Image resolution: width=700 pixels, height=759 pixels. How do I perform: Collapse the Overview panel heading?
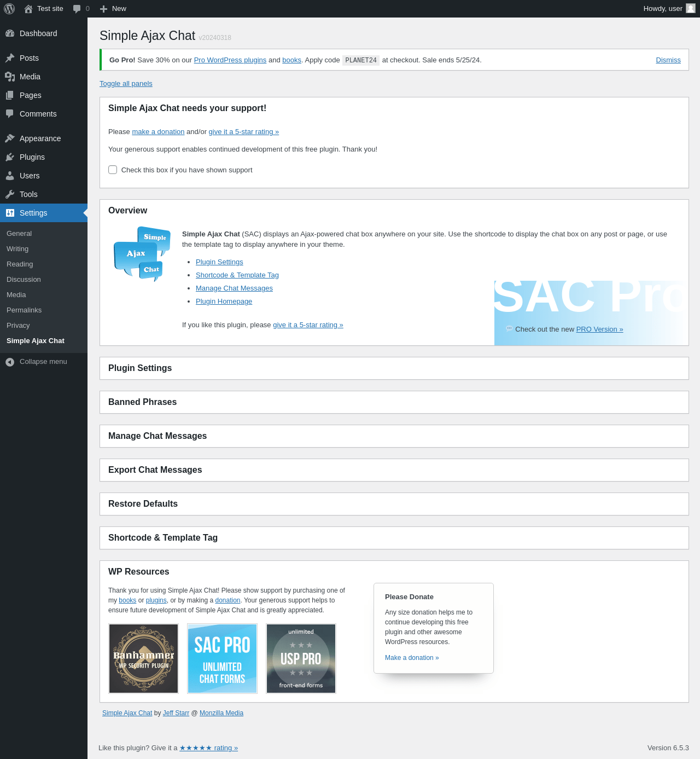click(x=394, y=211)
